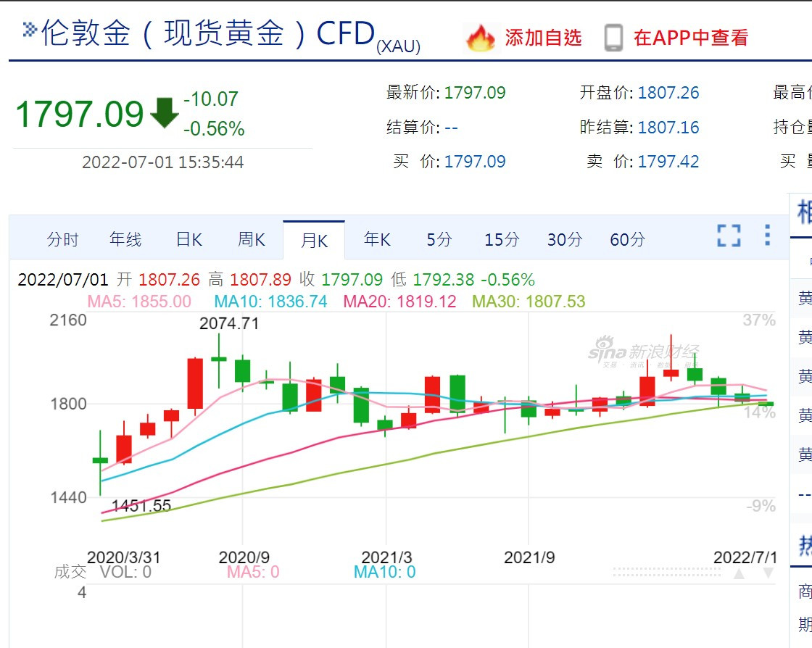Click the 1800 price axis label
The image size is (812, 648).
[x=68, y=404]
